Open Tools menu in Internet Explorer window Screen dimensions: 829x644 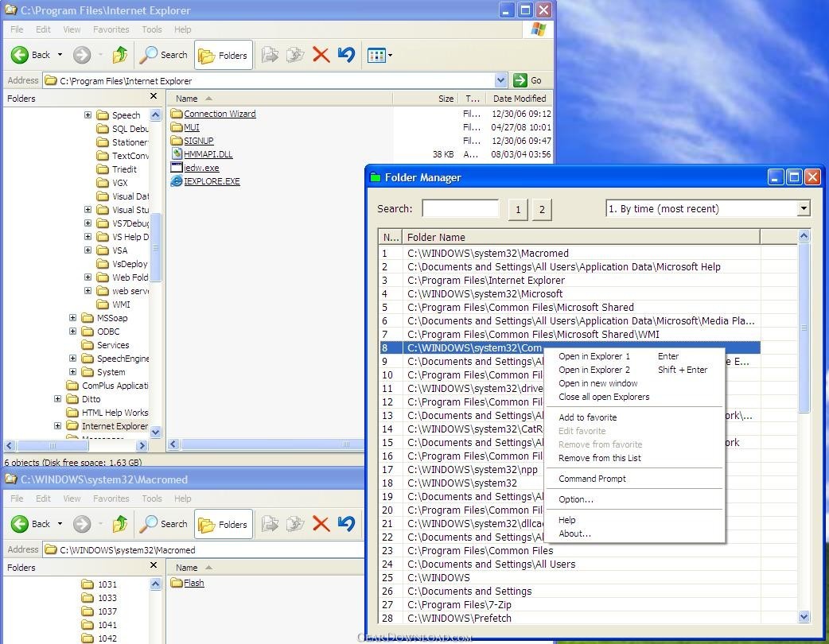coord(152,29)
